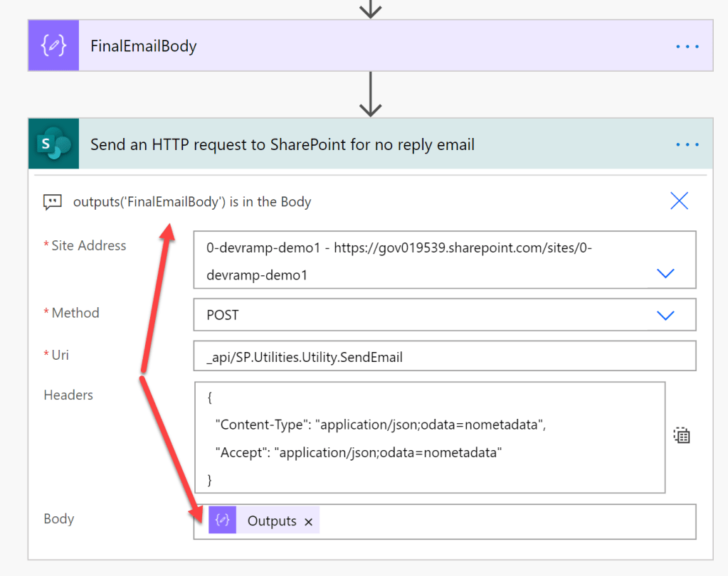Viewport: 728px width, 576px height.
Task: Click the comment text about outputs('FinalEmailBody')
Action: [192, 202]
